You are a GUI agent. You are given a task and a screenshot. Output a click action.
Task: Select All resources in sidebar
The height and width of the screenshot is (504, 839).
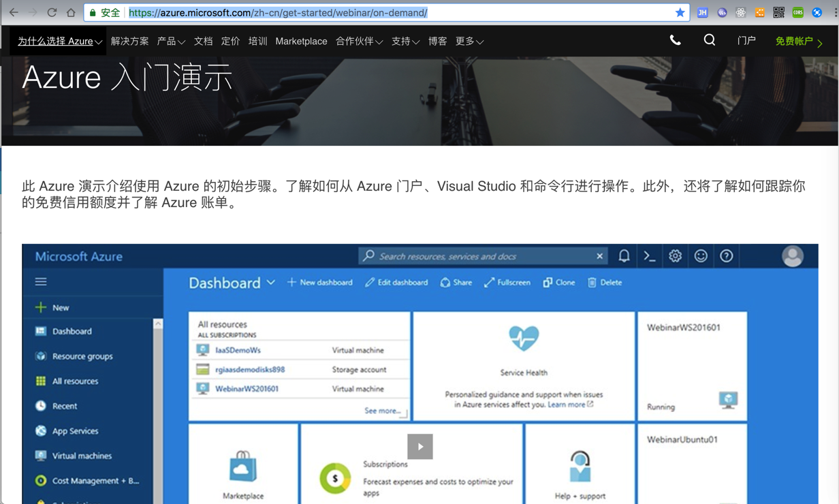tap(67, 381)
